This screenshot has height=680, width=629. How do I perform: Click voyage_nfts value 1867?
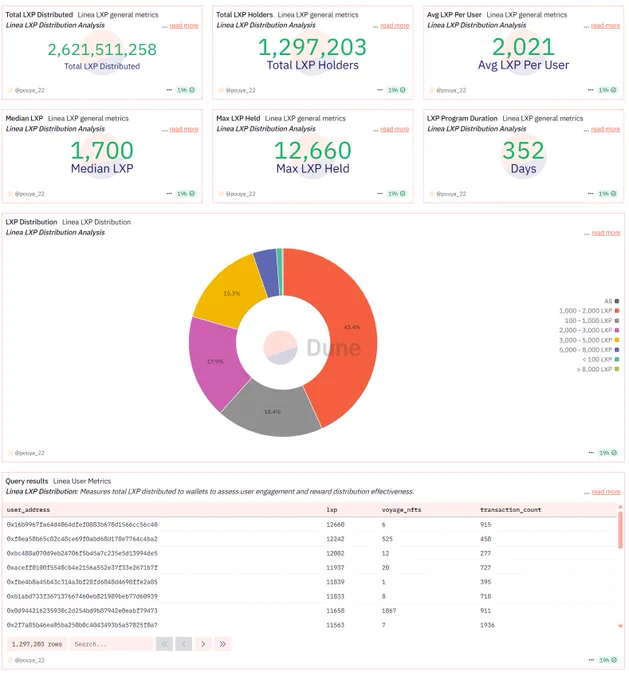coord(389,611)
